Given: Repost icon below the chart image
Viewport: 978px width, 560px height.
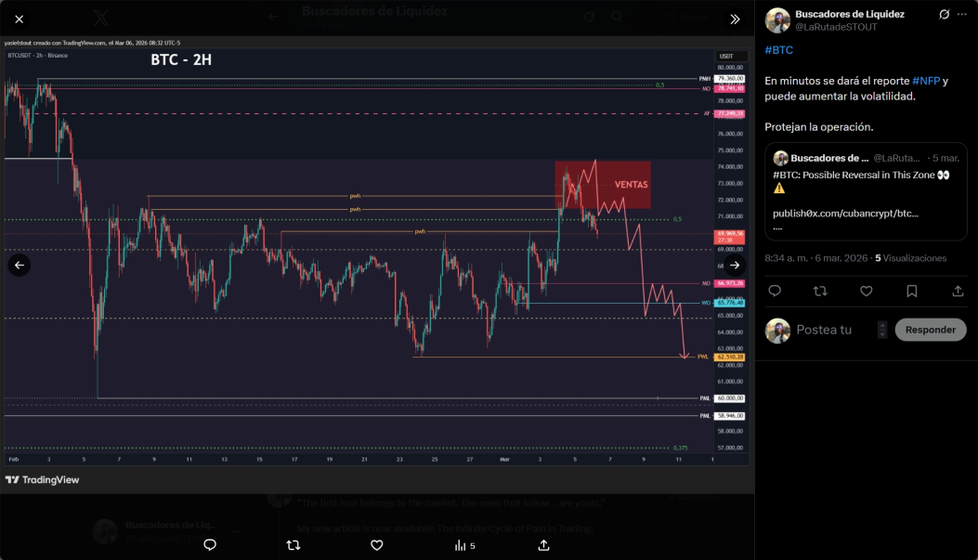Looking at the screenshot, I should 293,545.
